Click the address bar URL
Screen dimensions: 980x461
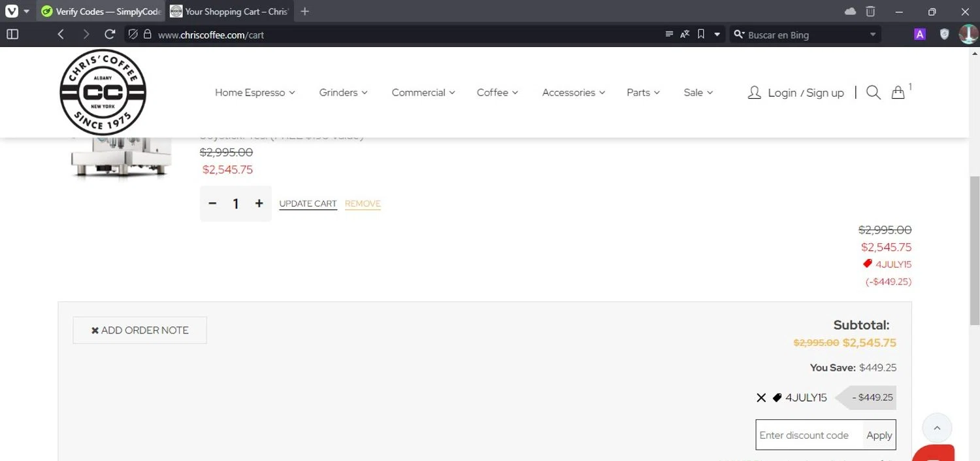point(211,35)
